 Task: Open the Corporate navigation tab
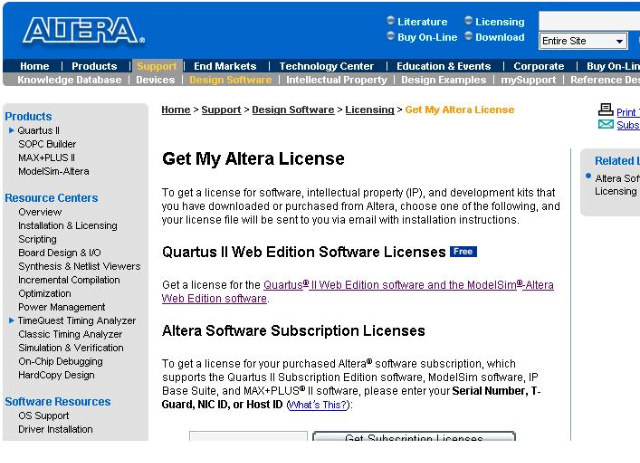coord(539,66)
